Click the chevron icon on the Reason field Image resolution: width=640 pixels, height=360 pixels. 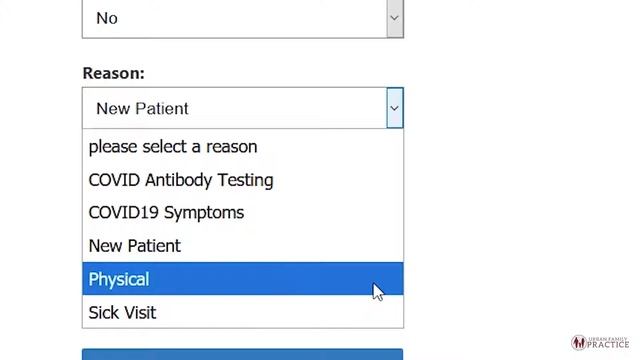pos(394,109)
